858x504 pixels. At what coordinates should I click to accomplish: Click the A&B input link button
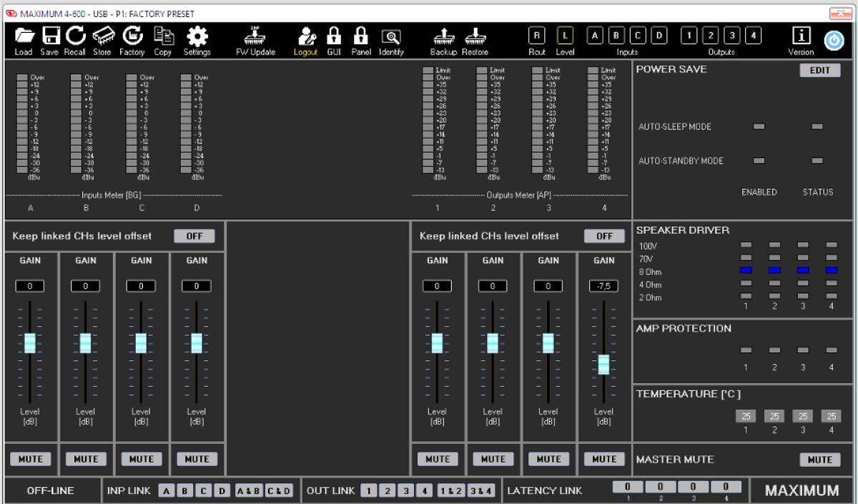[x=250, y=491]
